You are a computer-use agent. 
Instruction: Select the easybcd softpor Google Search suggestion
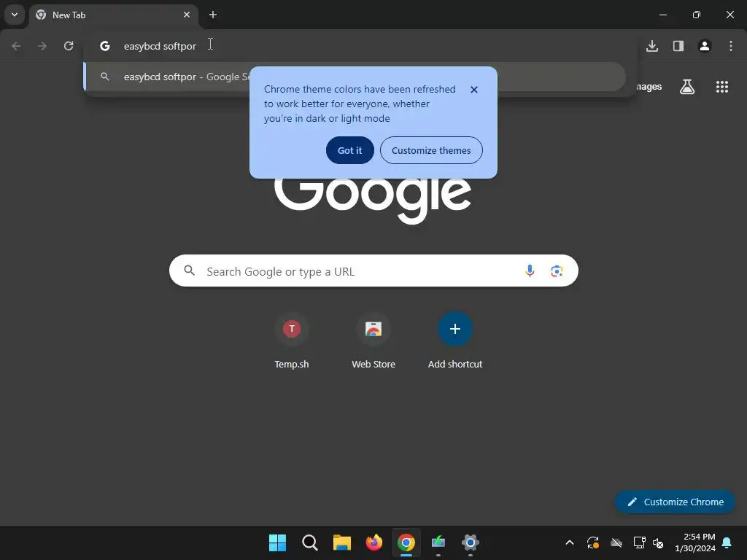coord(355,77)
